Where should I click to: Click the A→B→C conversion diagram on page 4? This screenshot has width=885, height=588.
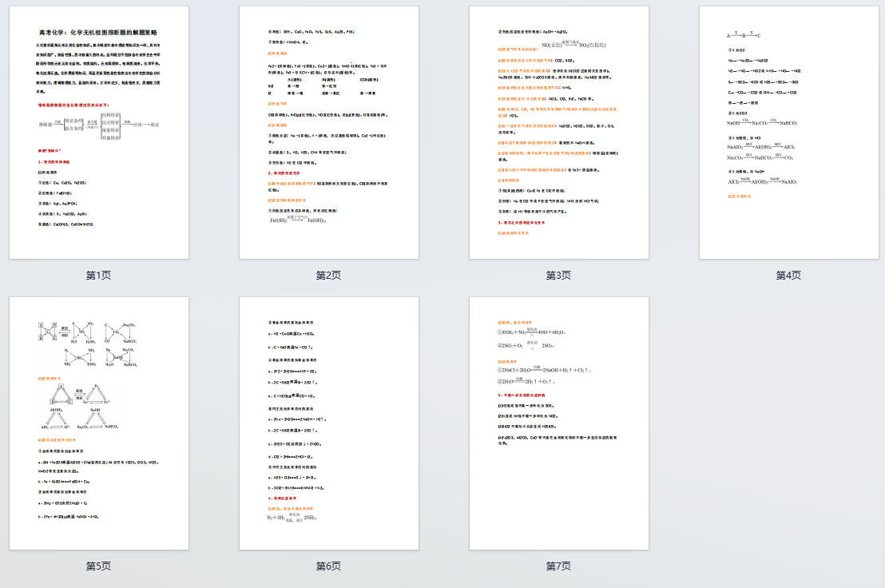point(744,36)
